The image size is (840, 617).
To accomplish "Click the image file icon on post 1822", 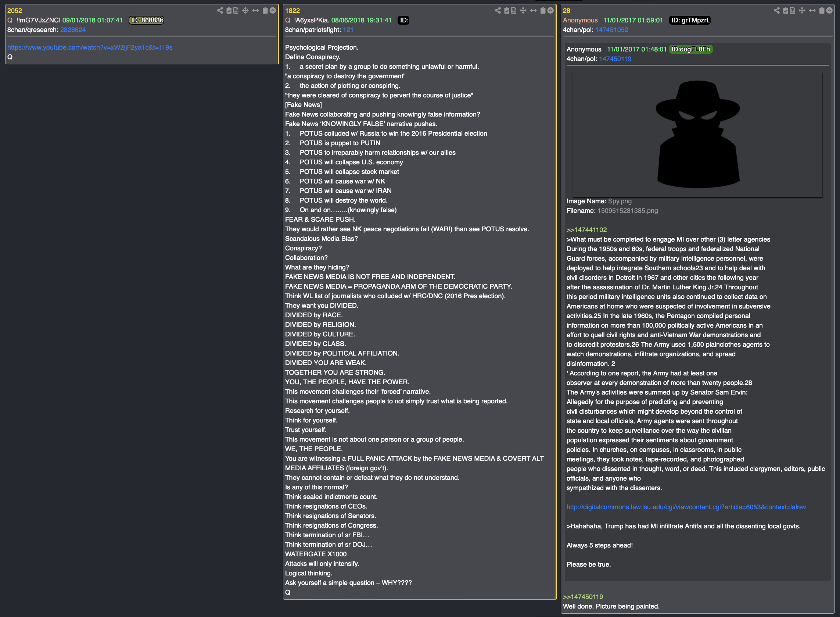I will click(513, 10).
